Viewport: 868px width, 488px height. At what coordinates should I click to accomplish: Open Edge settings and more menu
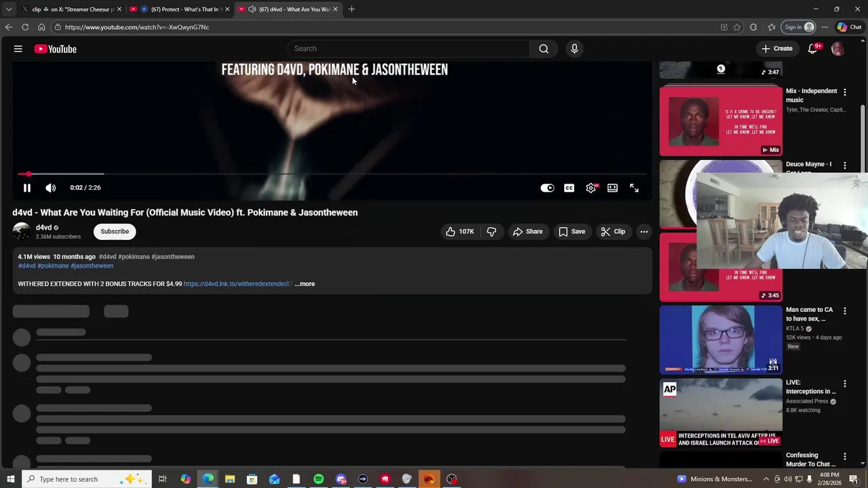(x=825, y=27)
